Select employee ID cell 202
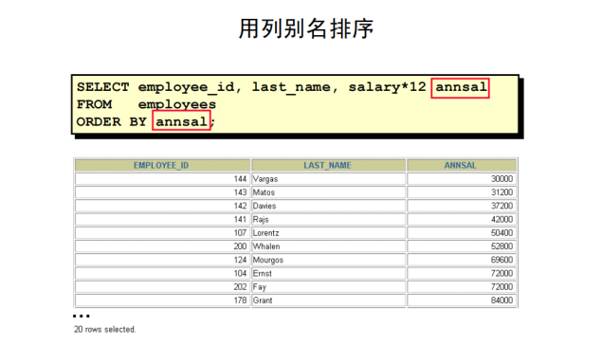The width and height of the screenshot is (602, 364). (162, 287)
